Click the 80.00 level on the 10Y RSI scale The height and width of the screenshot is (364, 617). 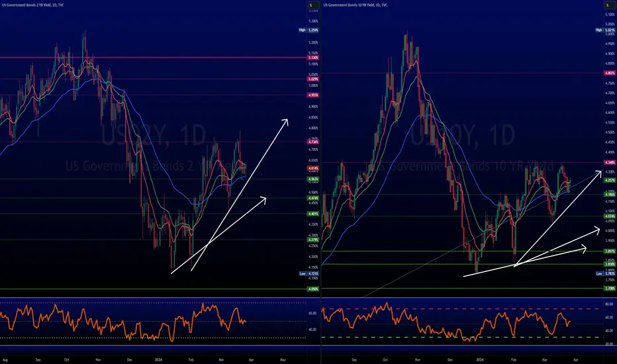click(x=609, y=304)
